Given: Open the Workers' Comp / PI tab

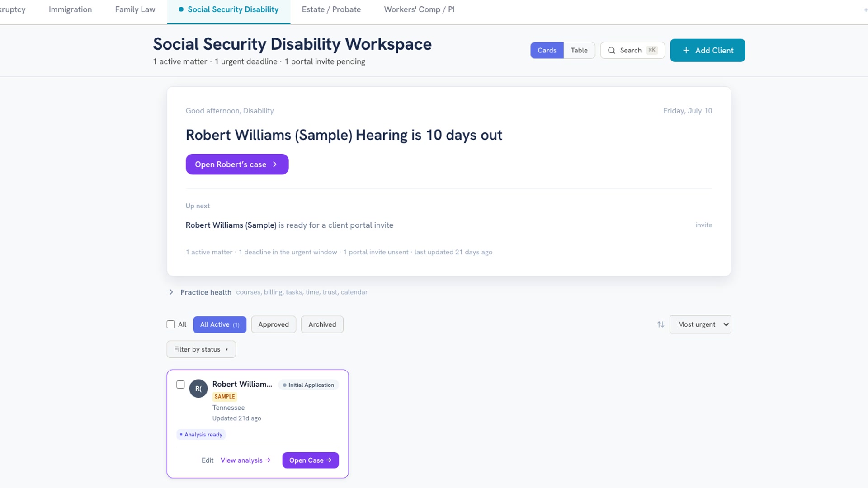Looking at the screenshot, I should click(419, 9).
